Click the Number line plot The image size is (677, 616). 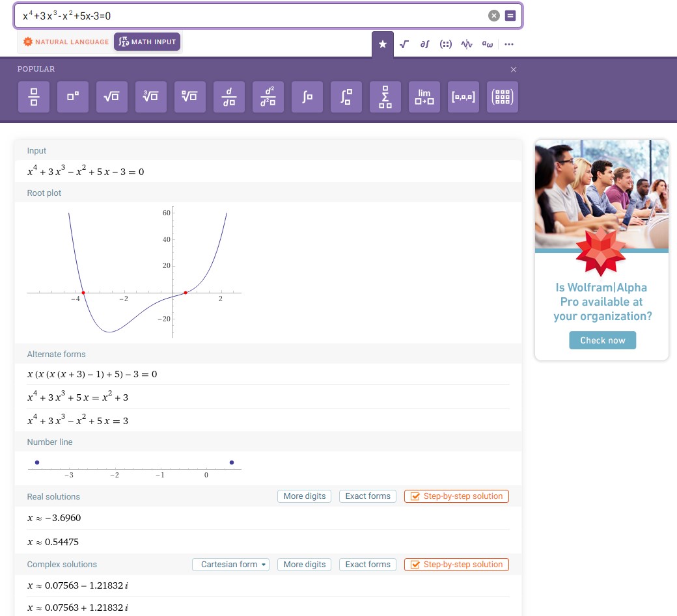coord(134,468)
